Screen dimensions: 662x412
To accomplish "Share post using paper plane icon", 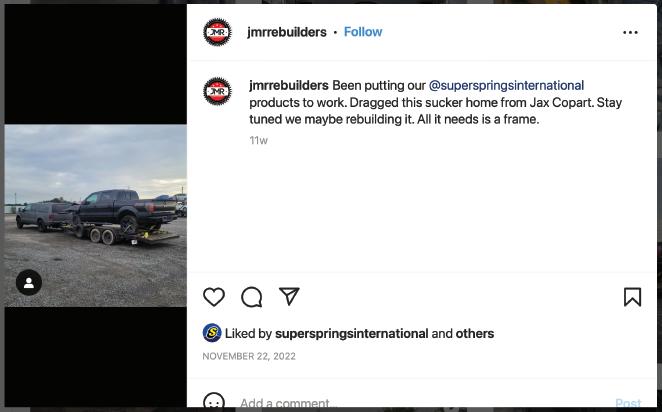I will [289, 296].
